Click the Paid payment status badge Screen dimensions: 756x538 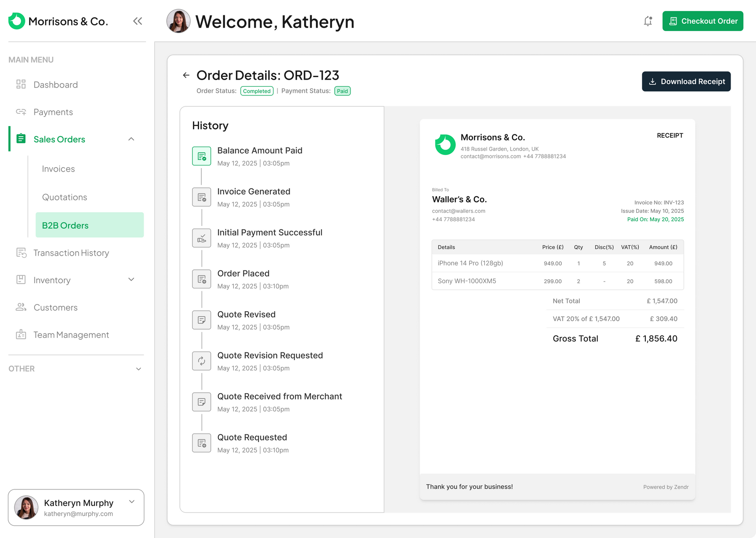[x=343, y=91]
